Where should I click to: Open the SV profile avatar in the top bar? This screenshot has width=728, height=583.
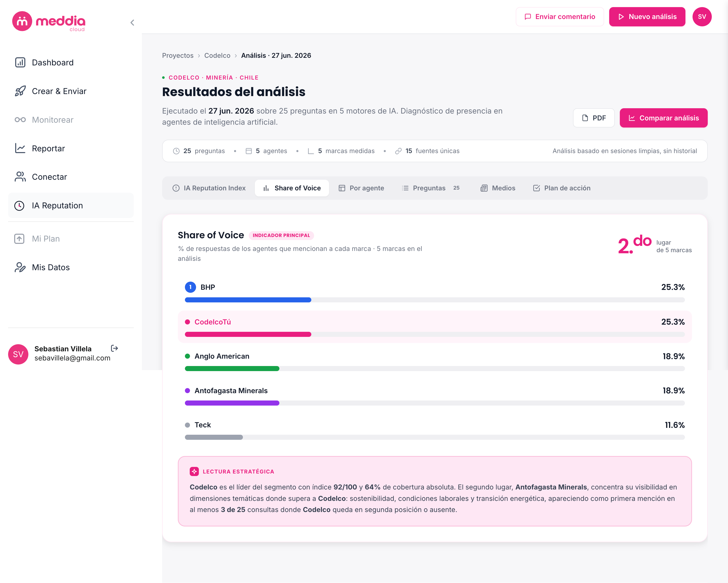pos(702,16)
